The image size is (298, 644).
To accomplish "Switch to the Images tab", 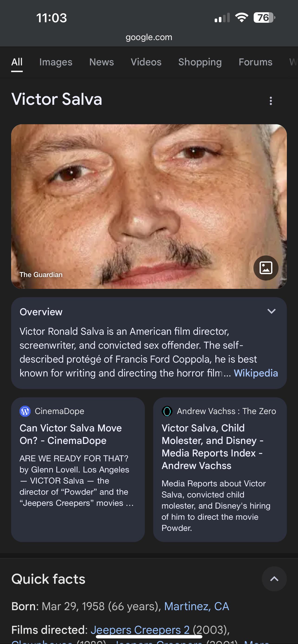I will tap(55, 62).
